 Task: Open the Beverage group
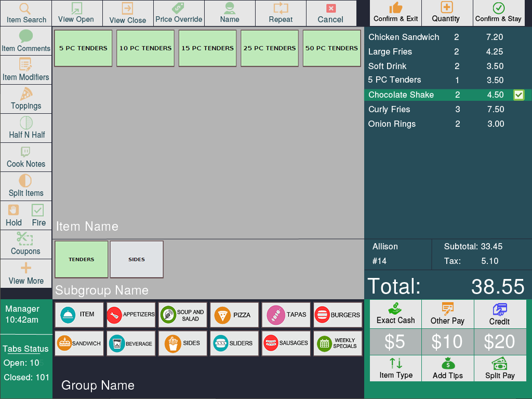[131, 343]
